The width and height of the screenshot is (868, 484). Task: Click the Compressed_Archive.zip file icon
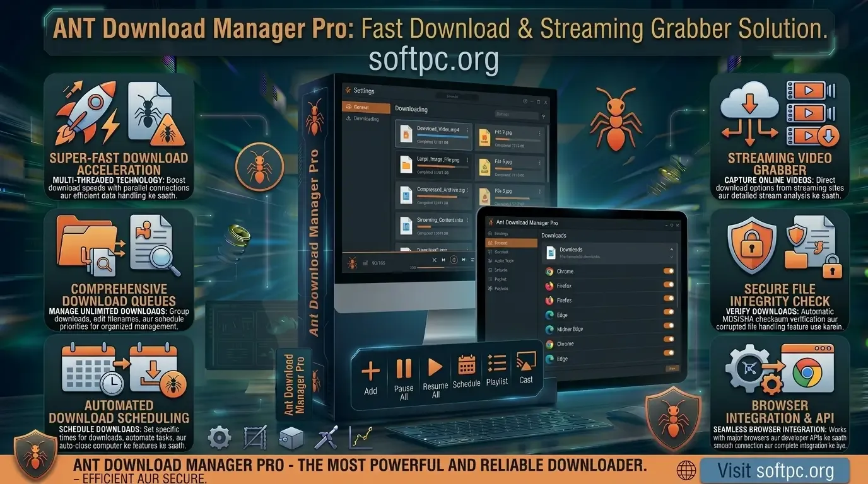[x=406, y=196]
